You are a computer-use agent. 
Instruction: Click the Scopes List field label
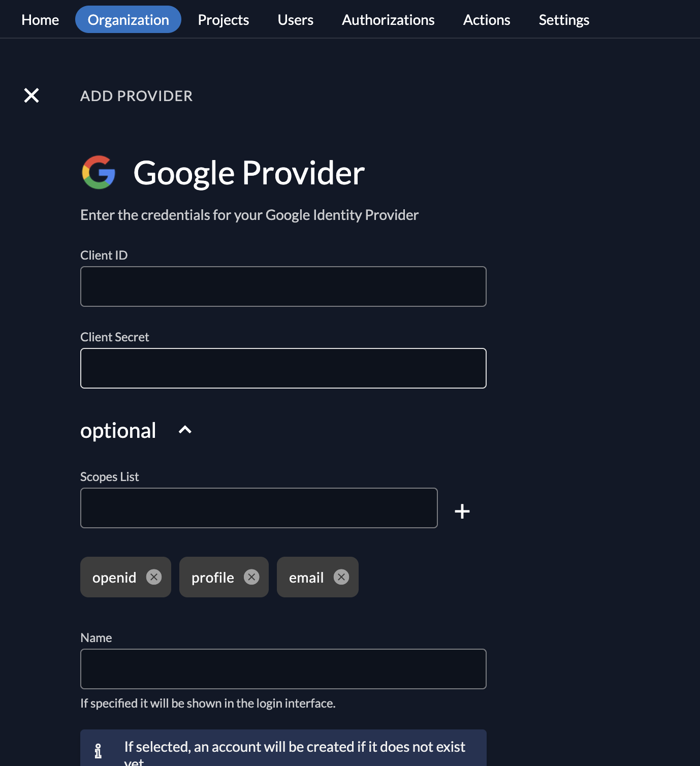pos(109,477)
